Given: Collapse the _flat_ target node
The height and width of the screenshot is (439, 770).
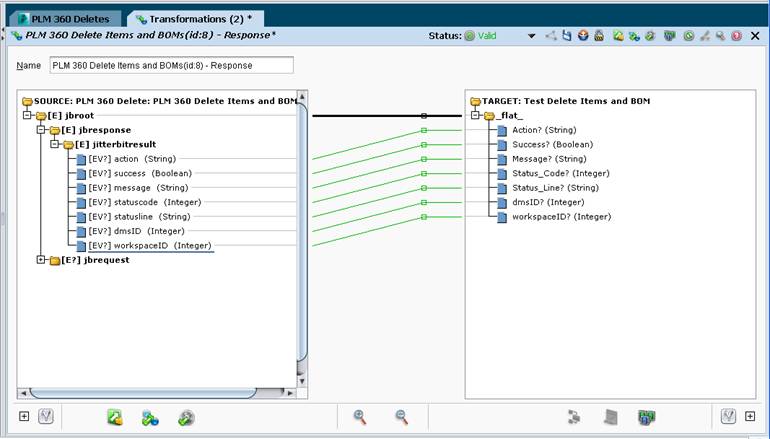Looking at the screenshot, I should click(474, 115).
